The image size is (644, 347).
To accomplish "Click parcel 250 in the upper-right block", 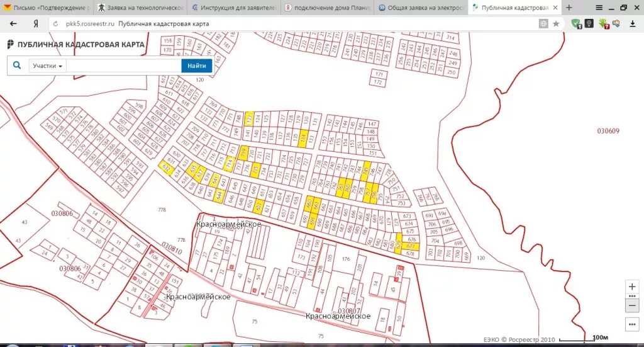I will coord(452,72).
